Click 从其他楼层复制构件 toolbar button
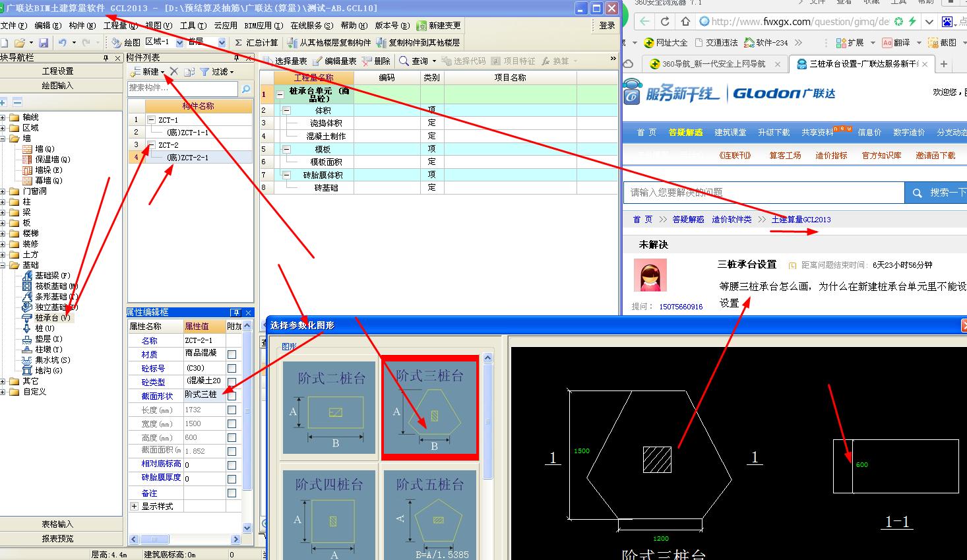This screenshot has height=560, width=967. pyautogui.click(x=329, y=42)
